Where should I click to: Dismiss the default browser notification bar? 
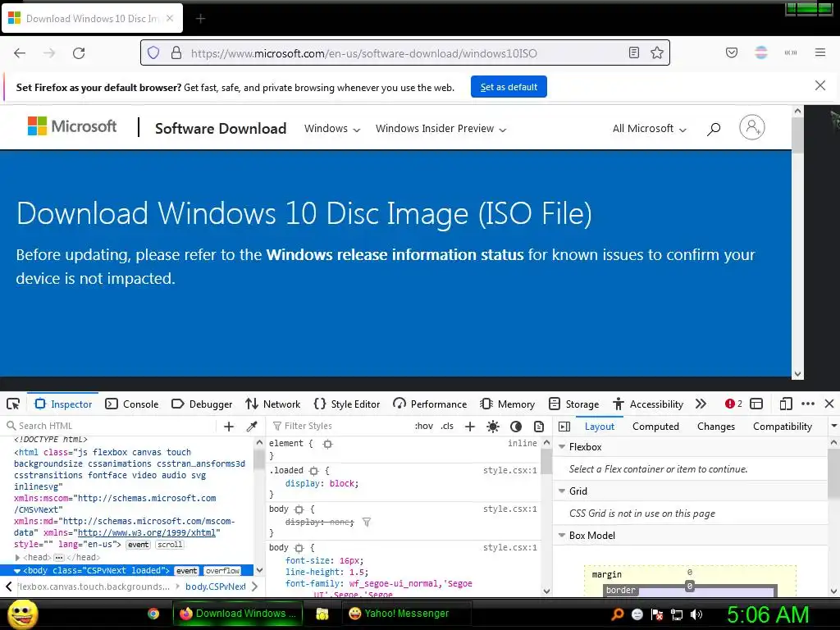tap(819, 85)
